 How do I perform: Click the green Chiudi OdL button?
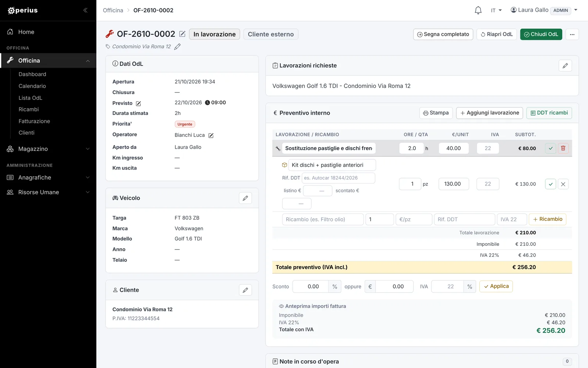(x=541, y=34)
